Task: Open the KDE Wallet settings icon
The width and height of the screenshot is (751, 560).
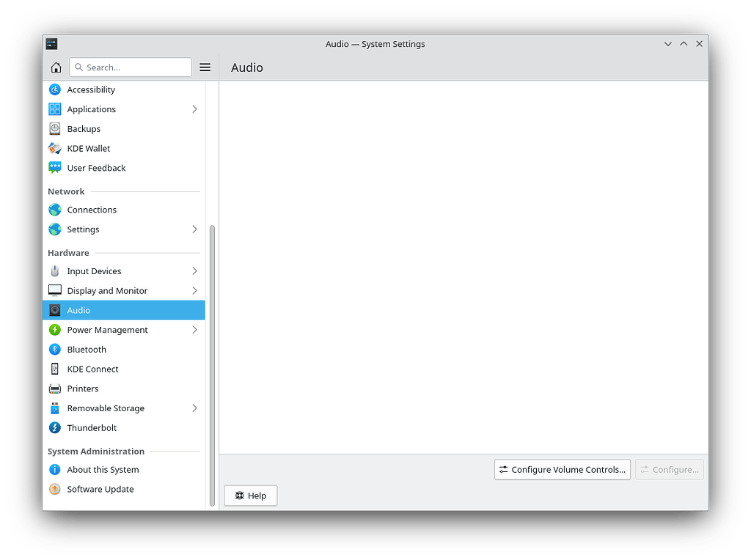Action: point(55,148)
